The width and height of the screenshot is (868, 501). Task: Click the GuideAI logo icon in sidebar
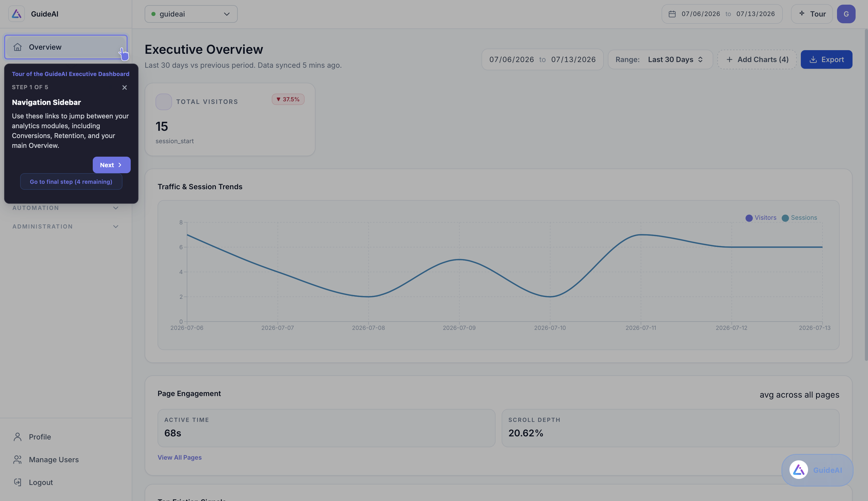pos(17,14)
